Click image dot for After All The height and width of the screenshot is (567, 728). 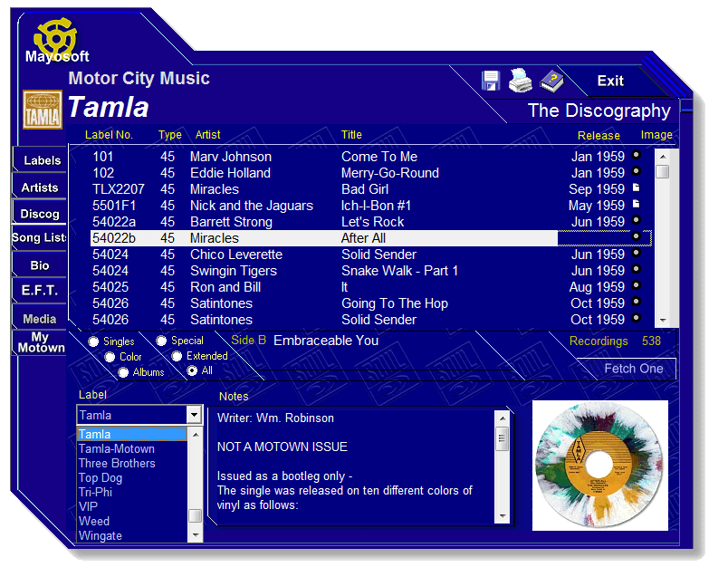636,236
